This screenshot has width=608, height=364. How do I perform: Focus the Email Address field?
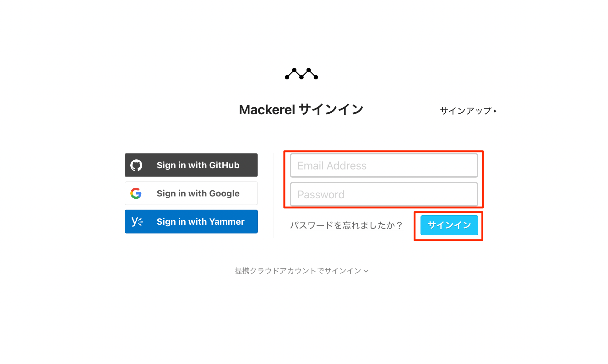(x=384, y=165)
